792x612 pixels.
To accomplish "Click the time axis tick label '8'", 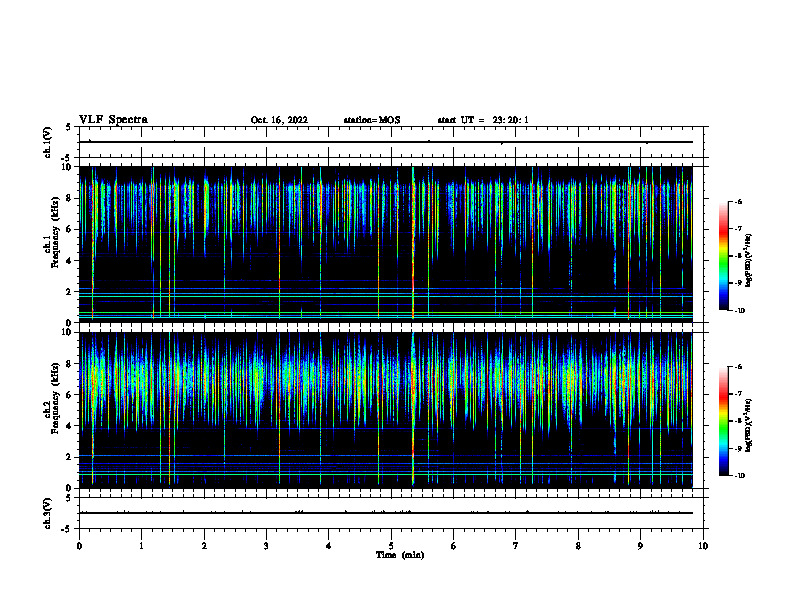I will coord(578,546).
